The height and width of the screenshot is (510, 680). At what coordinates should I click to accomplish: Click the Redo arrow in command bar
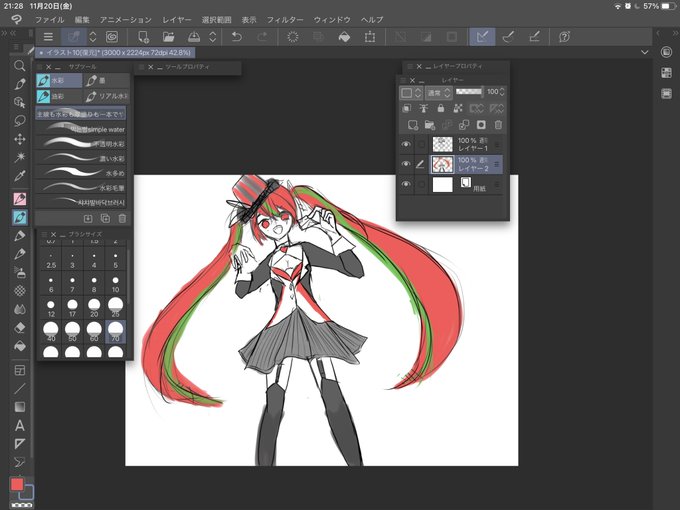[262, 37]
